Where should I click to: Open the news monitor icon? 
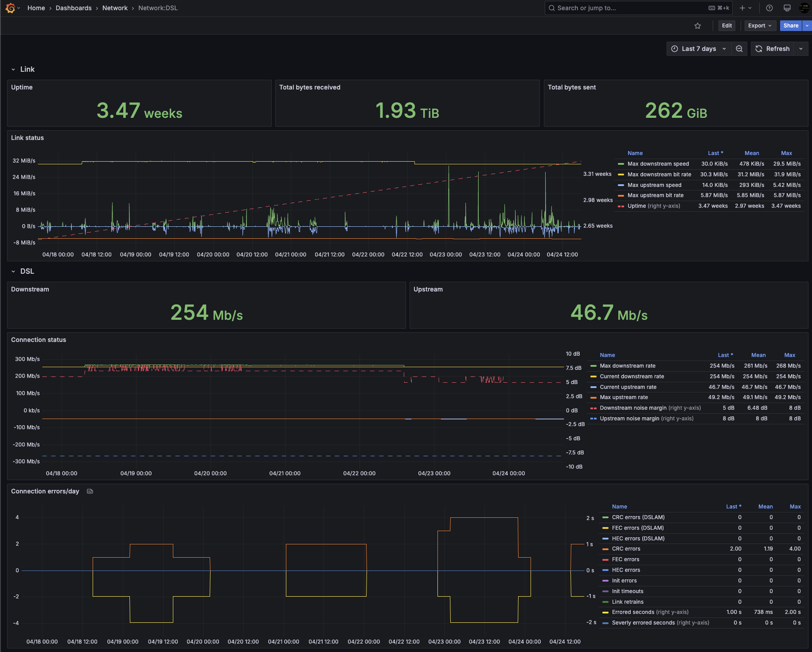787,8
